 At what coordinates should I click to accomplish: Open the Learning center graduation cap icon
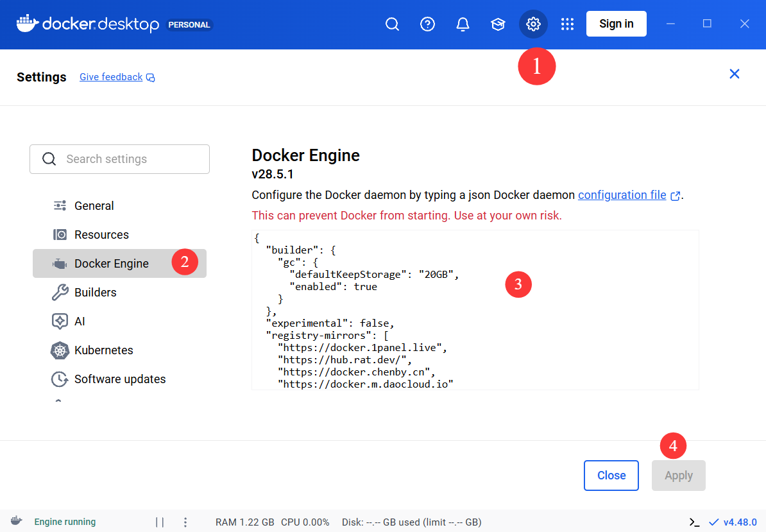pyautogui.click(x=498, y=24)
